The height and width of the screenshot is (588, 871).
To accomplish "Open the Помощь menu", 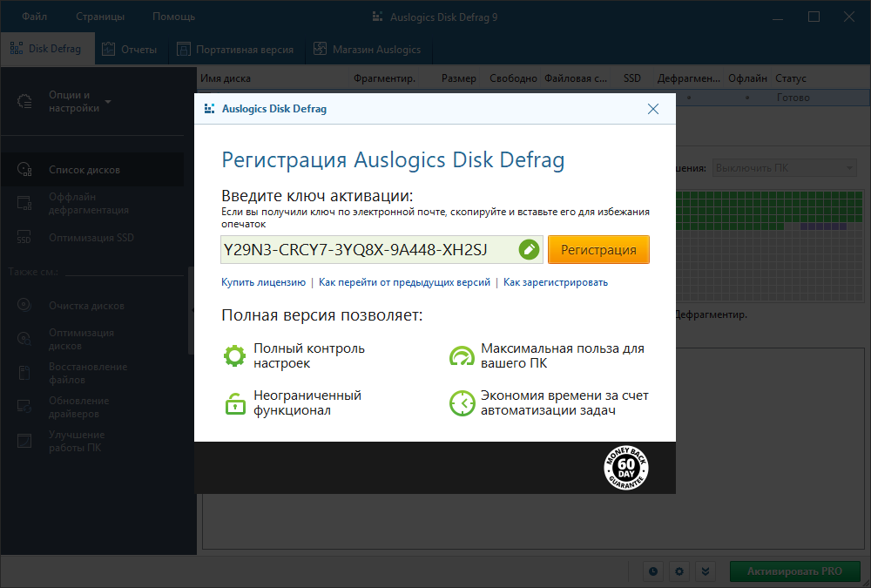I will click(174, 17).
